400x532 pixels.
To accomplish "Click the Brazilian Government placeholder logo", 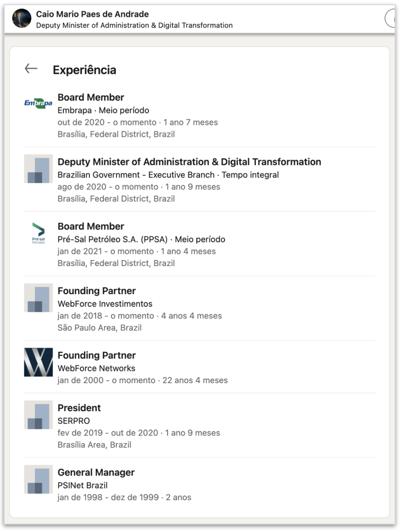I will tap(38, 169).
